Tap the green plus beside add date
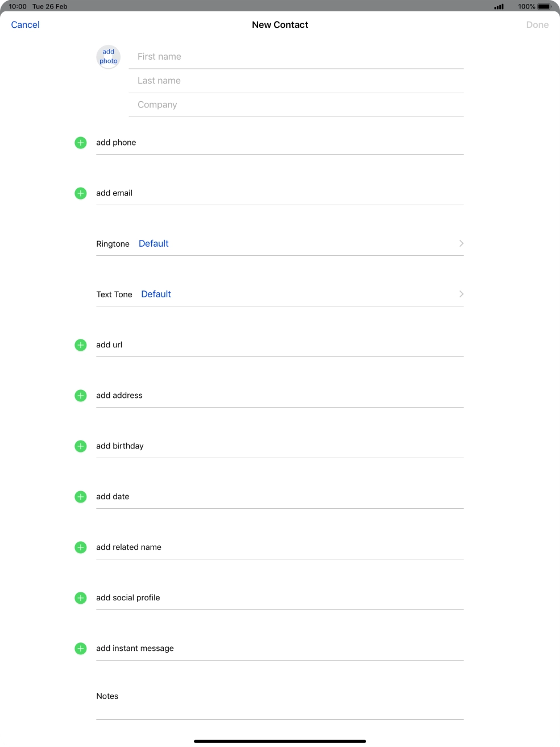This screenshot has height=747, width=560. click(81, 497)
